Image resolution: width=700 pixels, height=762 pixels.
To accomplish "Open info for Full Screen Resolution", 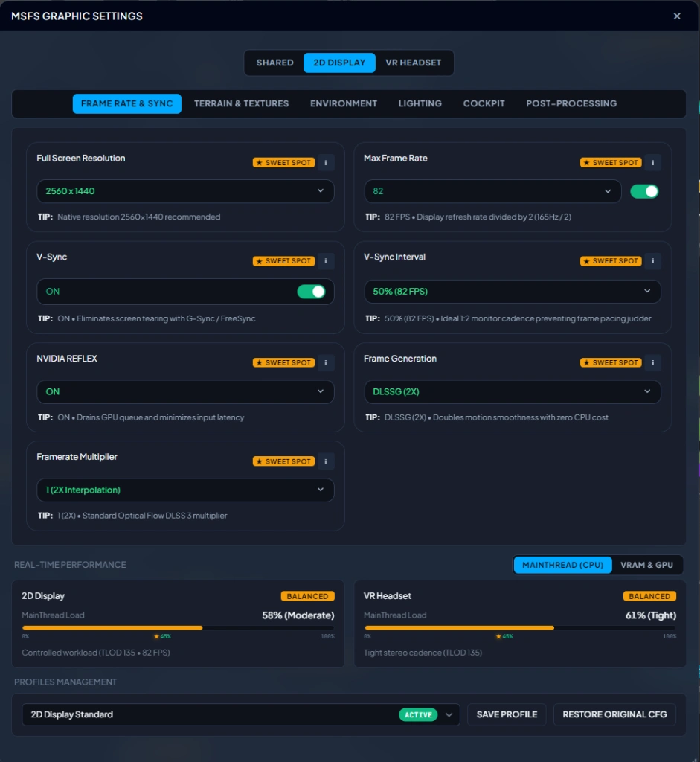I will pos(326,162).
